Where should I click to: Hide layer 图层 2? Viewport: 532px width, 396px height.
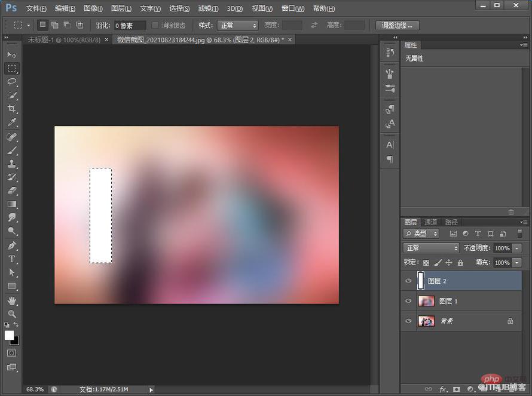408,281
